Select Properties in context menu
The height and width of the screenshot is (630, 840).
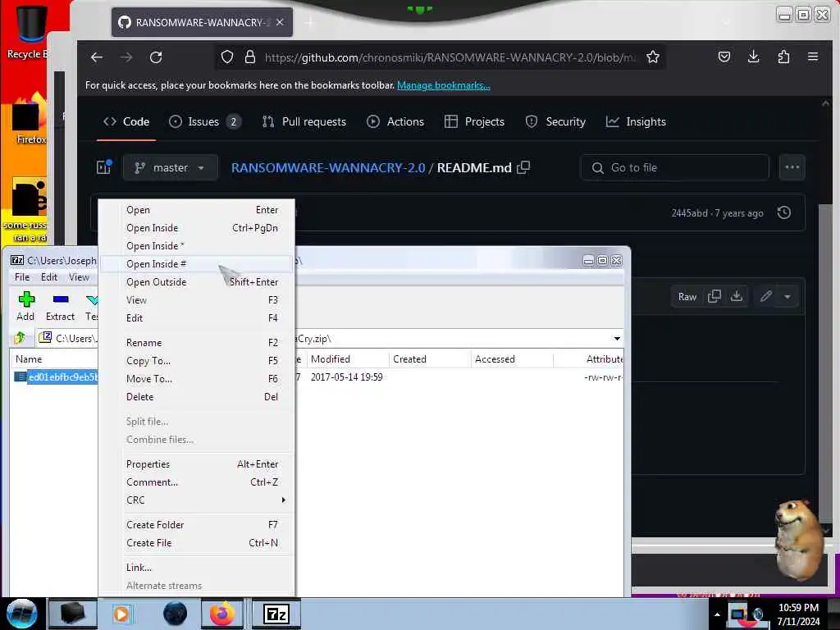197,464
